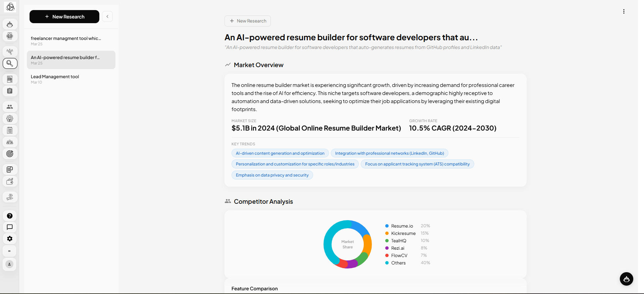Open the receipt scroll sidebar icon

point(10,169)
